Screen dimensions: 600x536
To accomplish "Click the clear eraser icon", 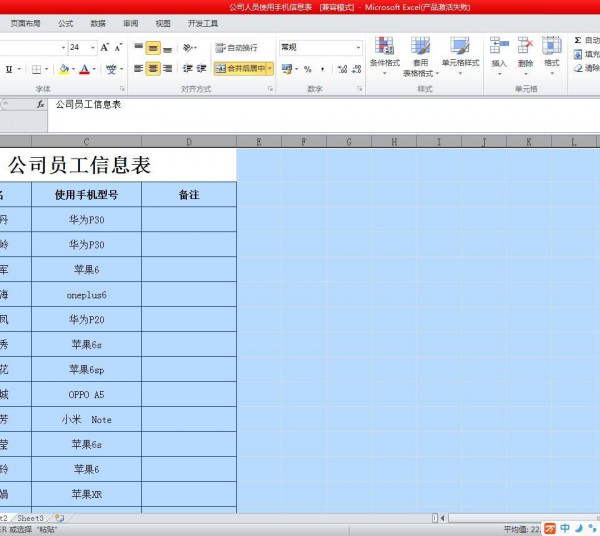I will pyautogui.click(x=578, y=68).
